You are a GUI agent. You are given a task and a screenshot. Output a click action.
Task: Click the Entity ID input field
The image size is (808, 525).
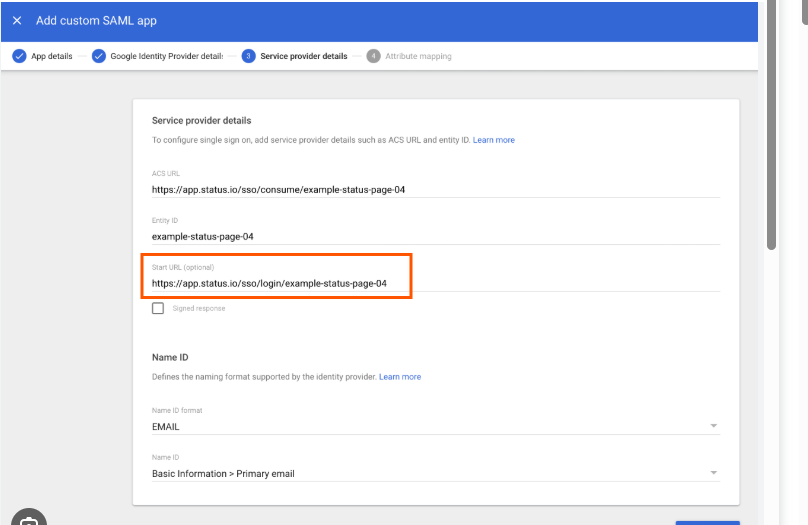click(435, 236)
